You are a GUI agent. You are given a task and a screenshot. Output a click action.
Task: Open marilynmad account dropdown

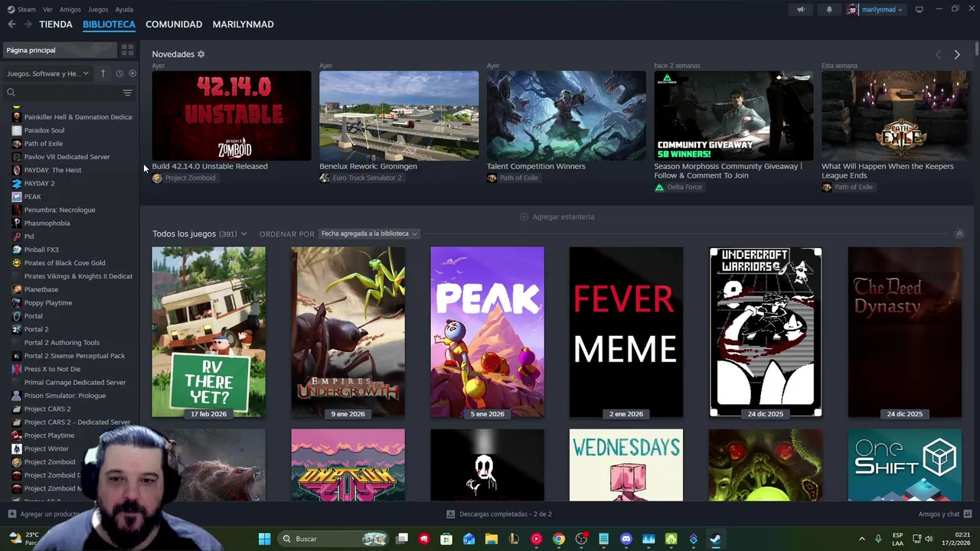point(875,9)
